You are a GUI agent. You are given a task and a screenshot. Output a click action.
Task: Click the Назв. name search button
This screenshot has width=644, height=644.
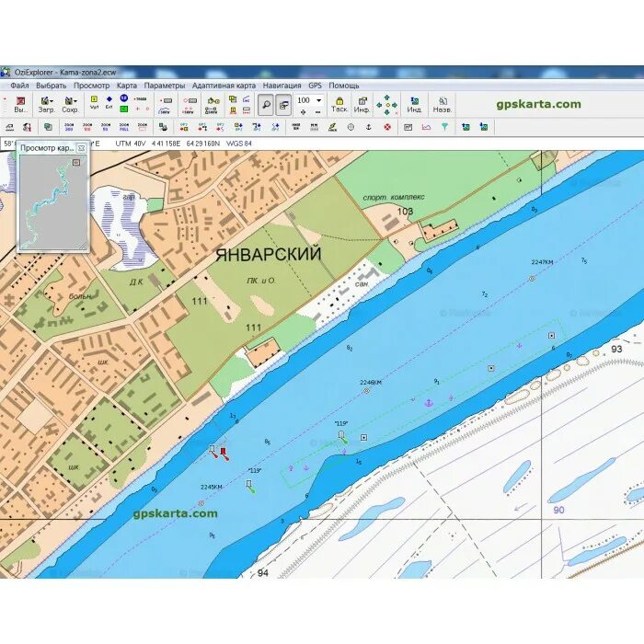coord(443,105)
